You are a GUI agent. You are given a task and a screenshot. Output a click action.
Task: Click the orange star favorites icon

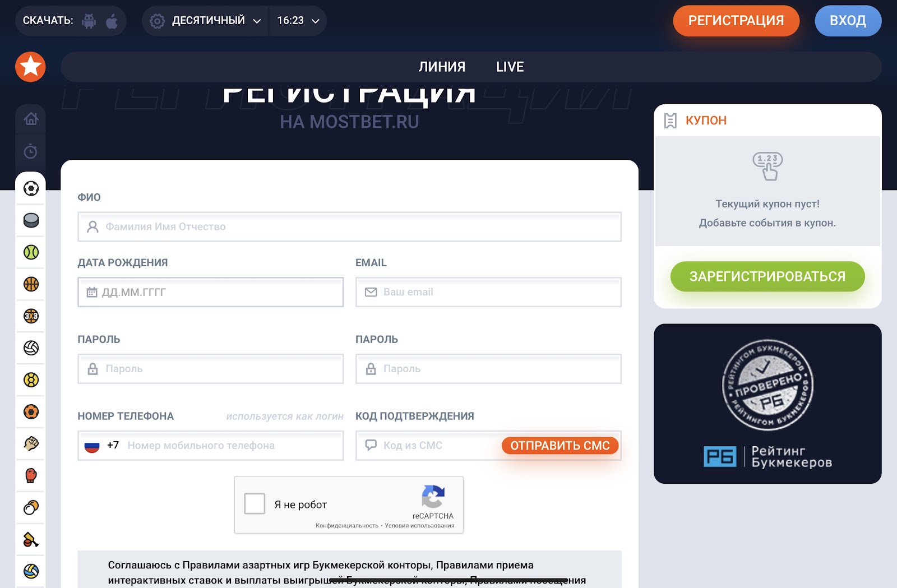(x=30, y=67)
